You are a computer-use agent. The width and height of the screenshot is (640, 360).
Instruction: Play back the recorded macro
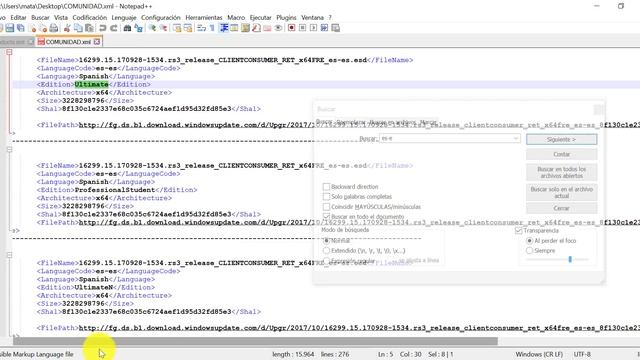click(313, 28)
